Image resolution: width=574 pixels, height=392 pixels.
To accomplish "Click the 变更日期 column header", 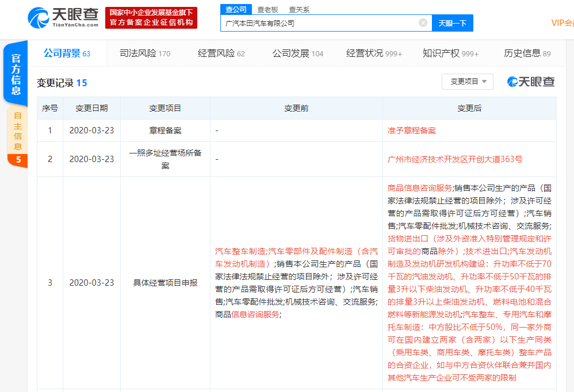I will [91, 108].
